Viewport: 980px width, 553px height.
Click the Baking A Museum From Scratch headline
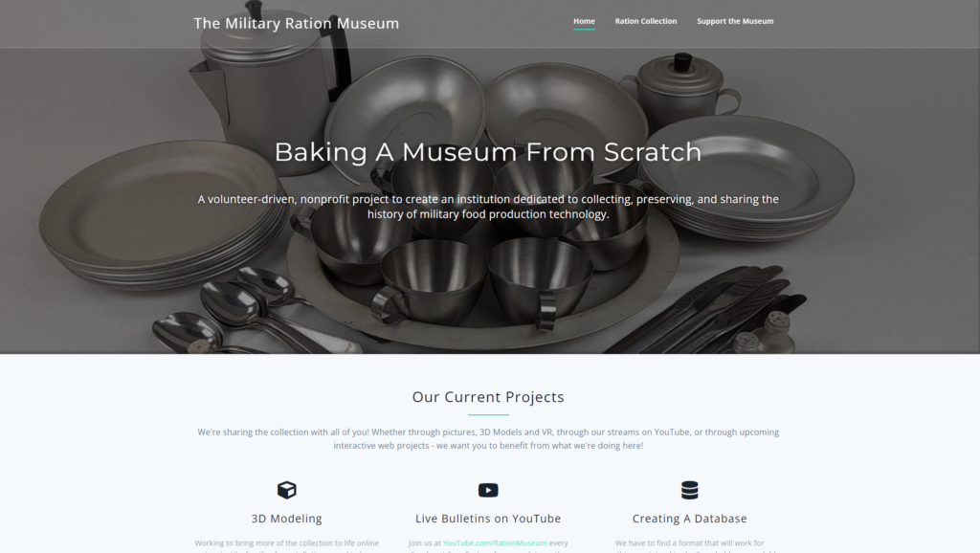click(488, 152)
